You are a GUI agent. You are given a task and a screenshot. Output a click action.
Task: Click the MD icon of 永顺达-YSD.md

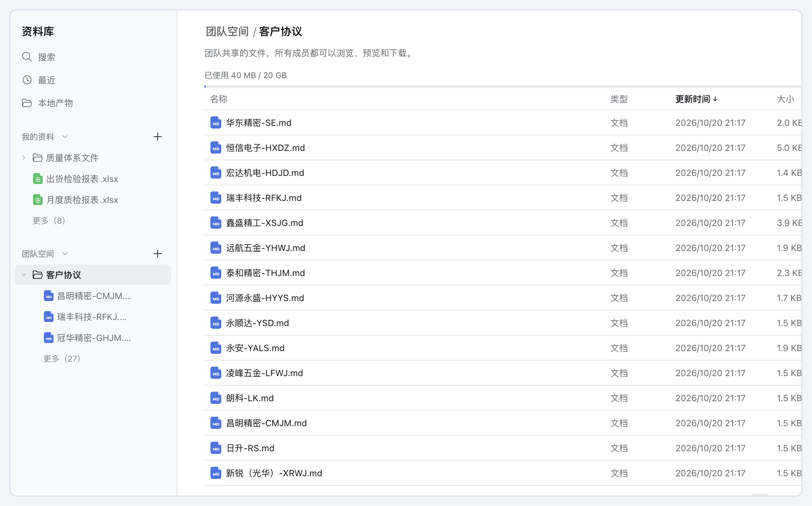pyautogui.click(x=216, y=323)
